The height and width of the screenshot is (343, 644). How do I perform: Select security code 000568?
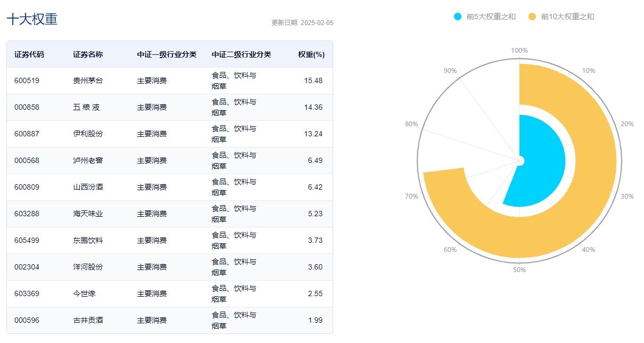point(27,160)
